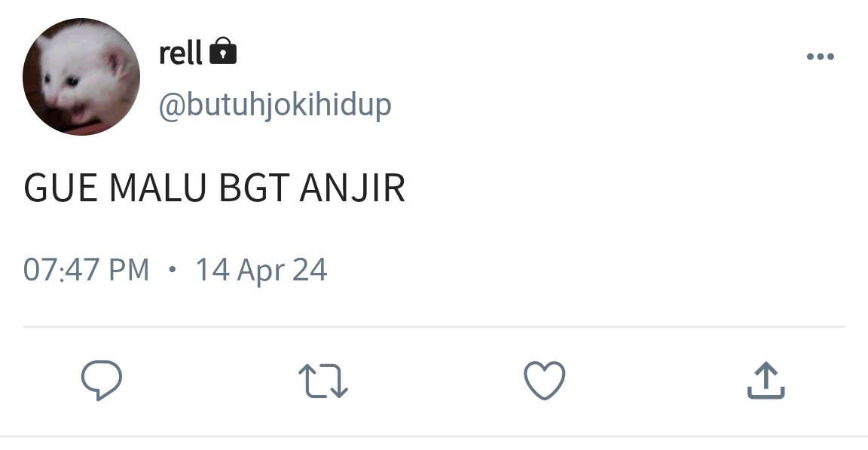Click the word ANJIR in the tweet

[x=353, y=188]
